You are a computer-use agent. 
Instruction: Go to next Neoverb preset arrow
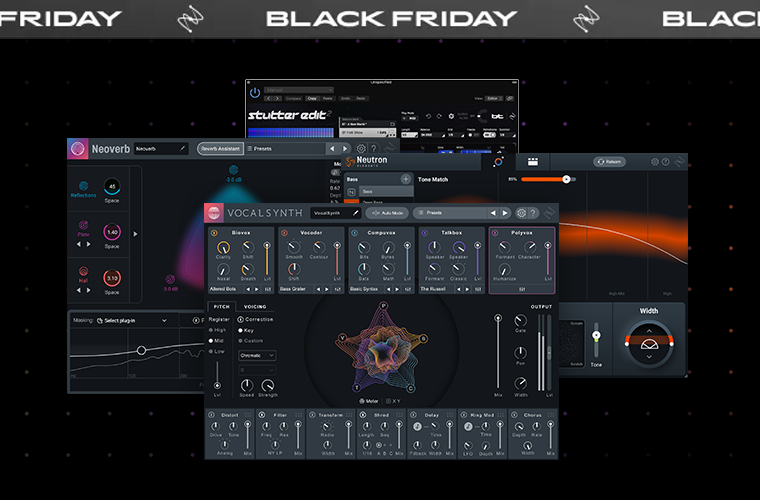tap(345, 148)
